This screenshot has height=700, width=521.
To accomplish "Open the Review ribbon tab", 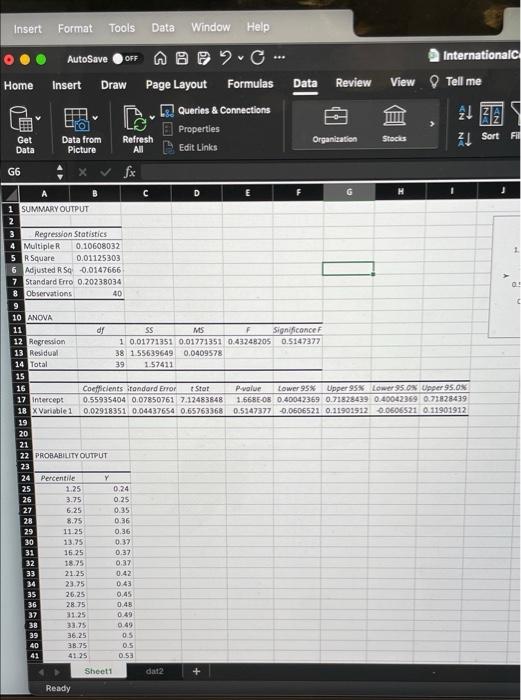I will tap(353, 83).
